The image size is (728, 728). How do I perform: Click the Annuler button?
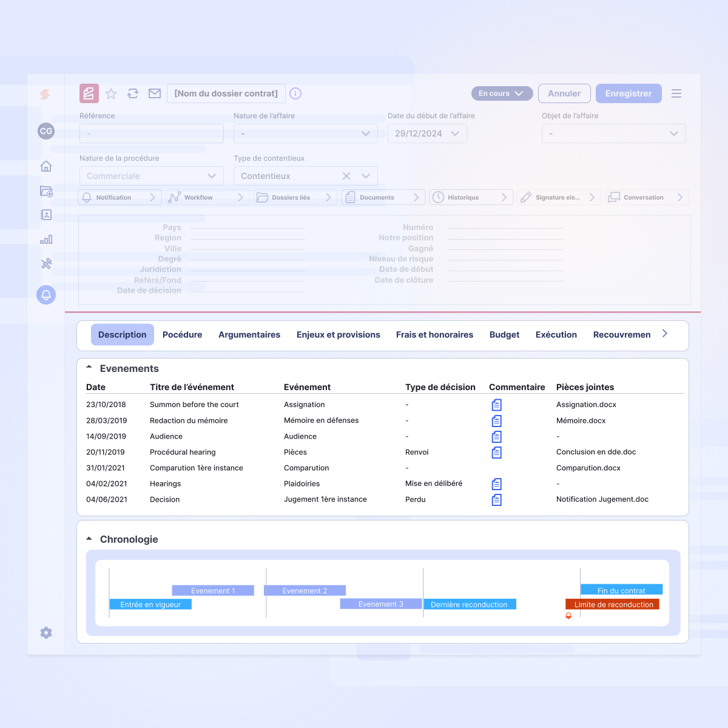click(x=564, y=93)
